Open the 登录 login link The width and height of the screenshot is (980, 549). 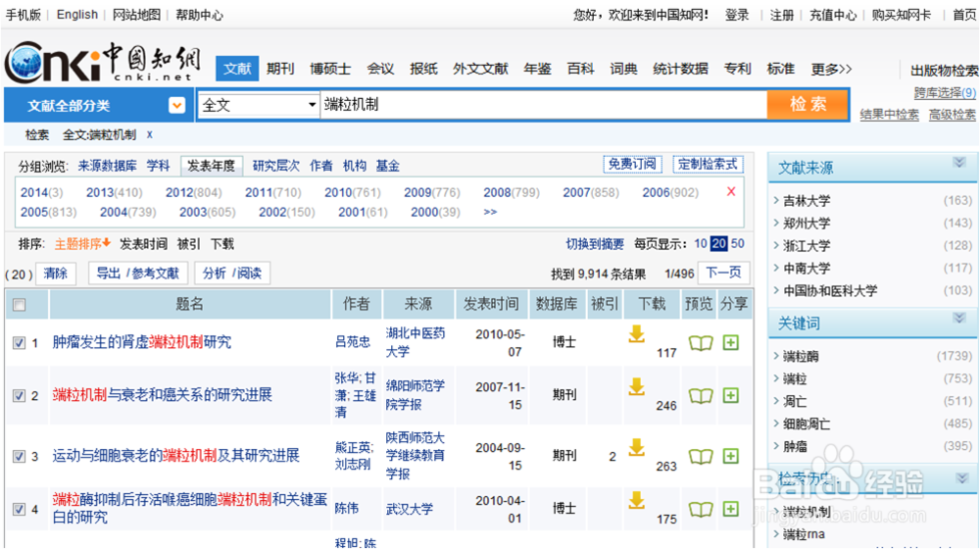pos(737,15)
